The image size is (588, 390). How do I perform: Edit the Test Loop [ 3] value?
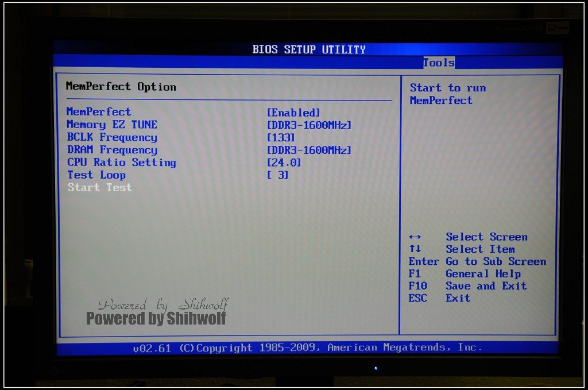[x=277, y=175]
